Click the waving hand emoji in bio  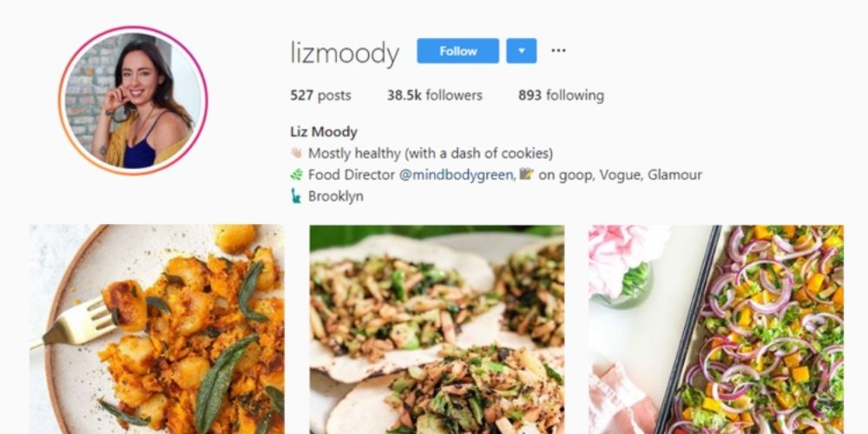[297, 153]
